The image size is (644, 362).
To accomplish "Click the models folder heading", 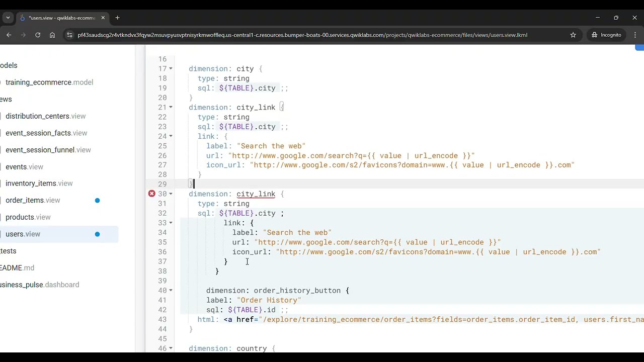I will [9, 65].
